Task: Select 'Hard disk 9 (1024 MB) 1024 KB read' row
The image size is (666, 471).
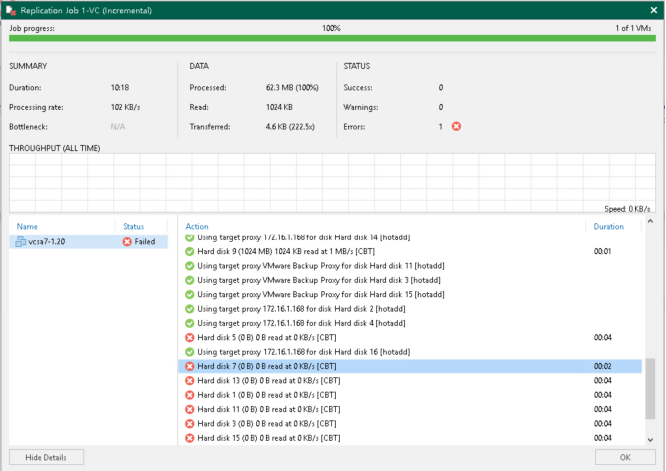Action: click(409, 251)
